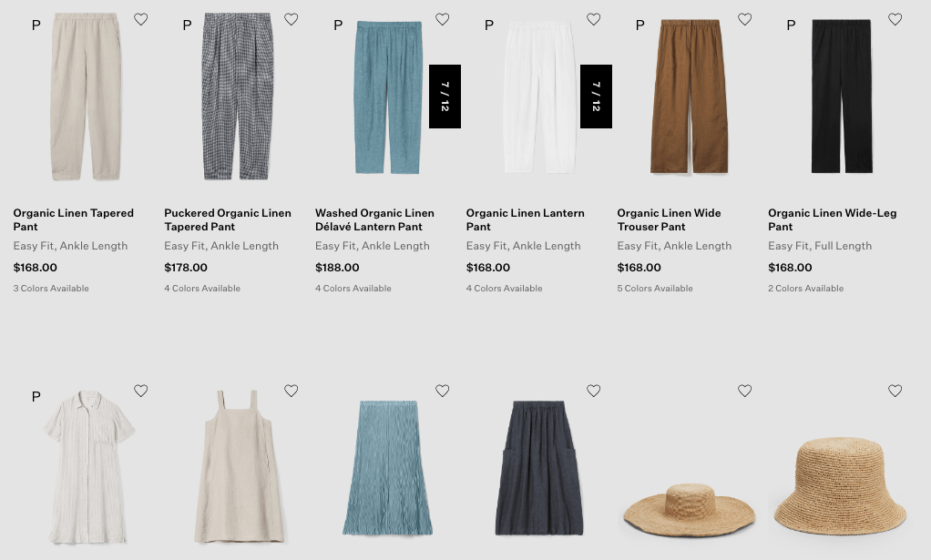Open Organic Linen Wide-Leg Pant title link
This screenshot has width=931, height=560.
click(x=832, y=219)
